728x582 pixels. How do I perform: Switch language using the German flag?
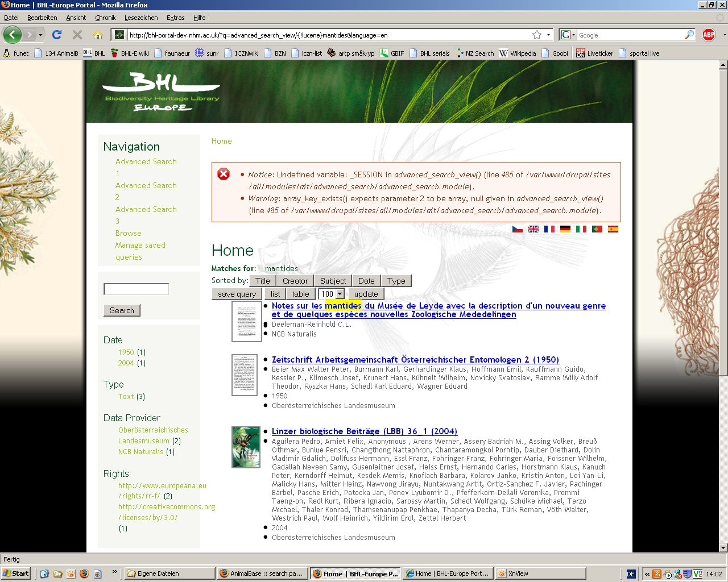click(x=565, y=229)
